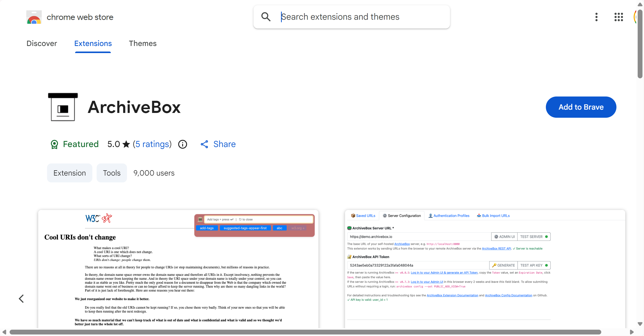This screenshot has height=336, width=644.
Task: Click the chrome web store title text
Action: point(80,17)
